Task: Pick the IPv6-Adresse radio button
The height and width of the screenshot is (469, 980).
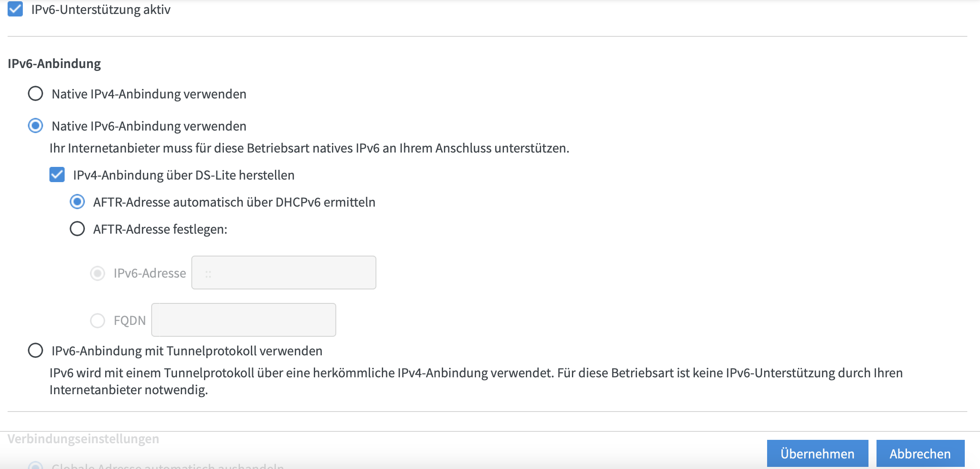Action: tap(98, 273)
